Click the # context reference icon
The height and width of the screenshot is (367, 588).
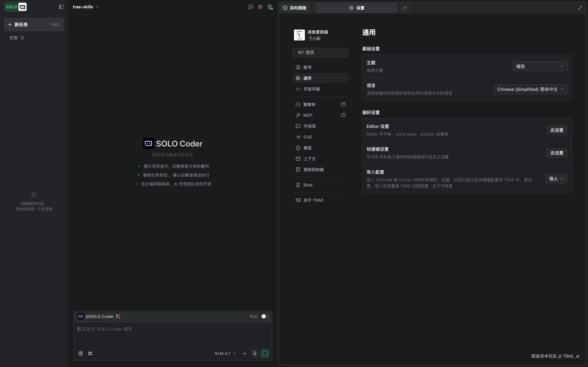90,353
